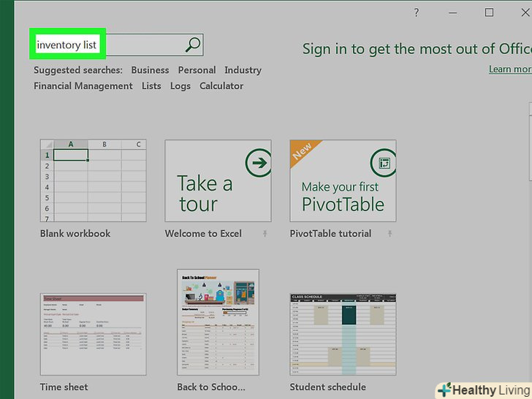Click the Student schedule label

[x=327, y=387]
